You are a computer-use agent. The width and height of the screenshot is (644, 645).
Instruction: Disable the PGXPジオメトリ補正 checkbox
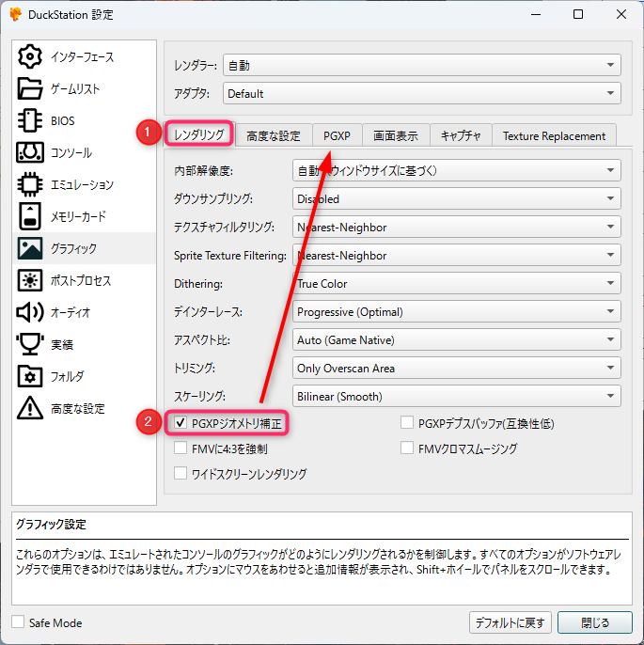pos(181,424)
